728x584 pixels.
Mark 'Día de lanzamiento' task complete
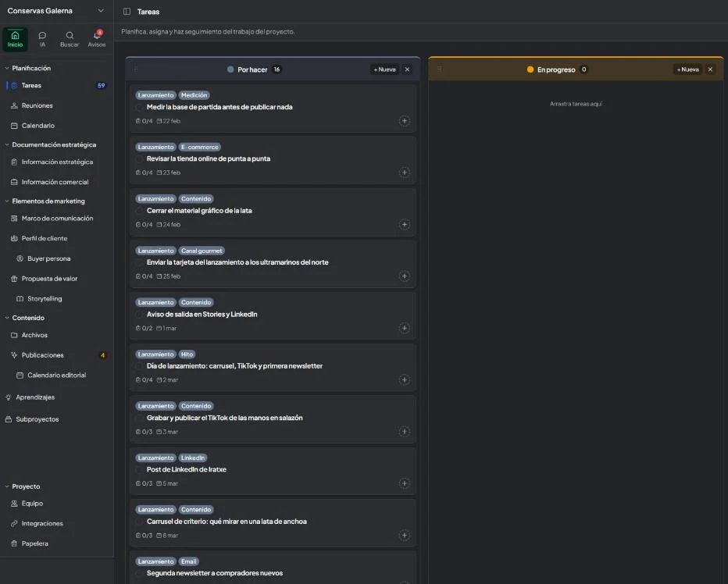coord(139,366)
